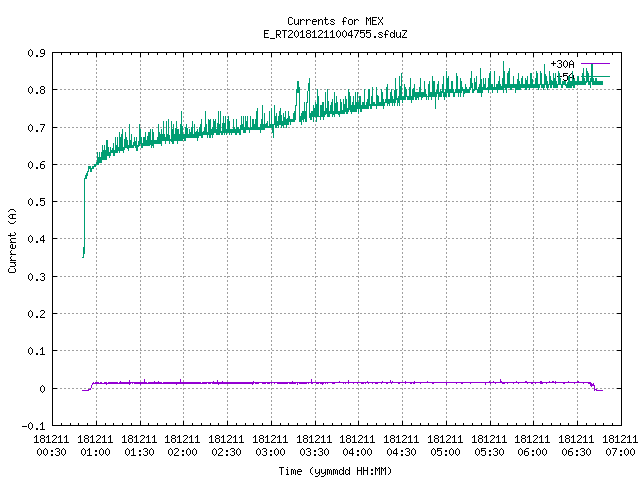Click the 0.5 y-axis tick value
This screenshot has width=640, height=480.
pos(36,202)
